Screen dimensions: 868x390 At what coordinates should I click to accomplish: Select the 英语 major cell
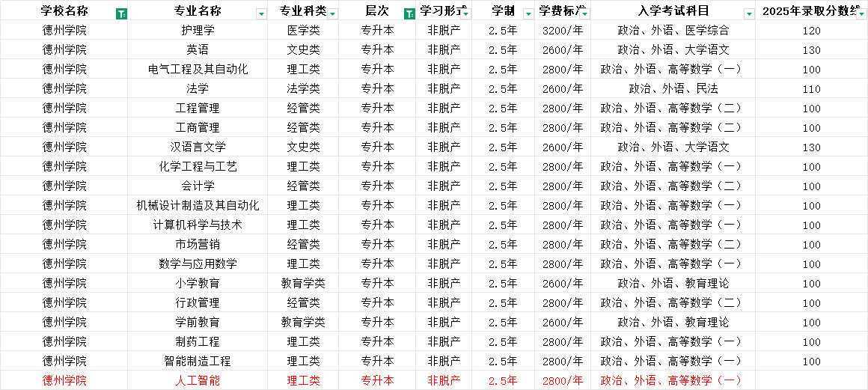pyautogui.click(x=198, y=50)
